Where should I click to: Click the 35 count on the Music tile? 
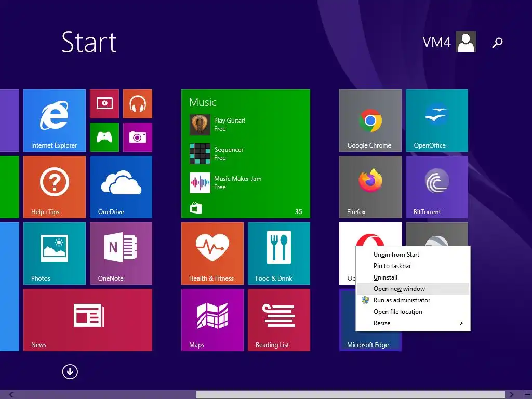[x=299, y=212]
